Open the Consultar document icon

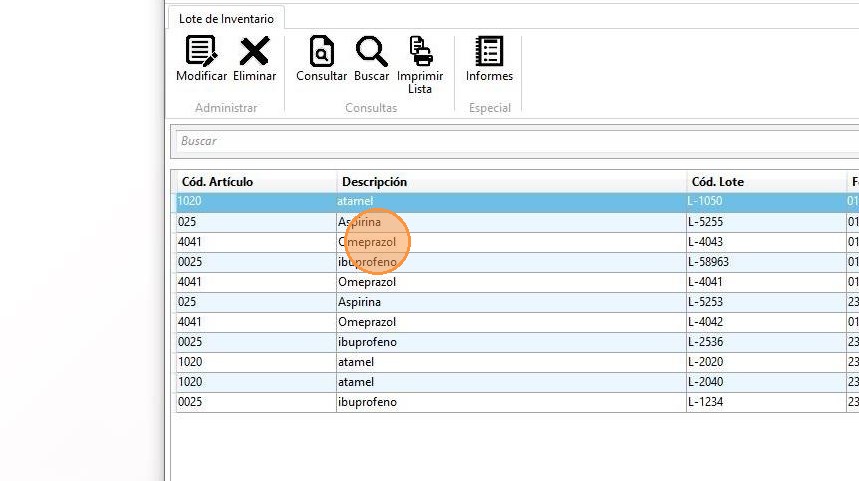point(321,52)
